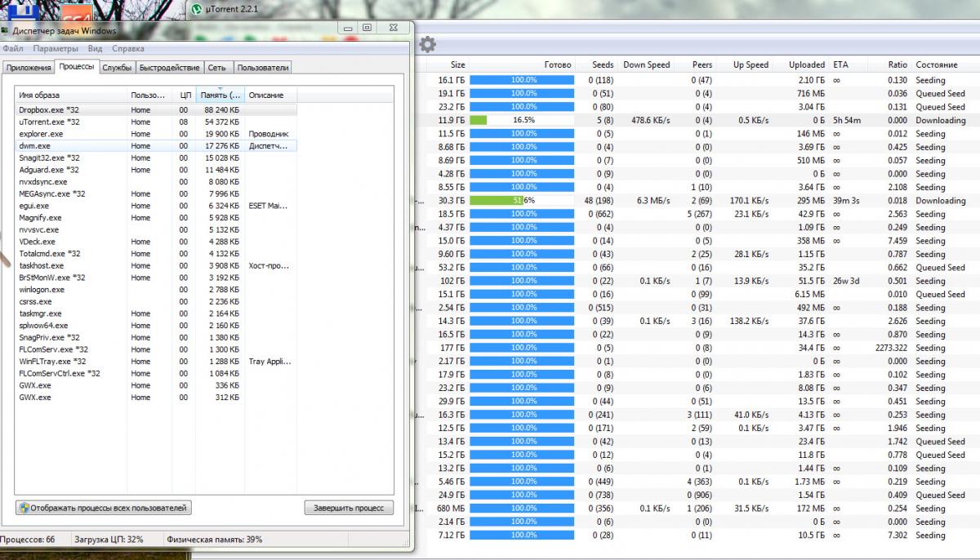Switch to the Быстродействие tab
The width and height of the screenshot is (980, 560).
coord(169,68)
